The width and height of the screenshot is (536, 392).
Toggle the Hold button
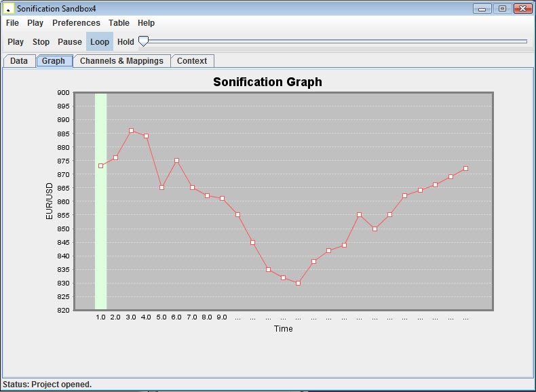point(126,42)
